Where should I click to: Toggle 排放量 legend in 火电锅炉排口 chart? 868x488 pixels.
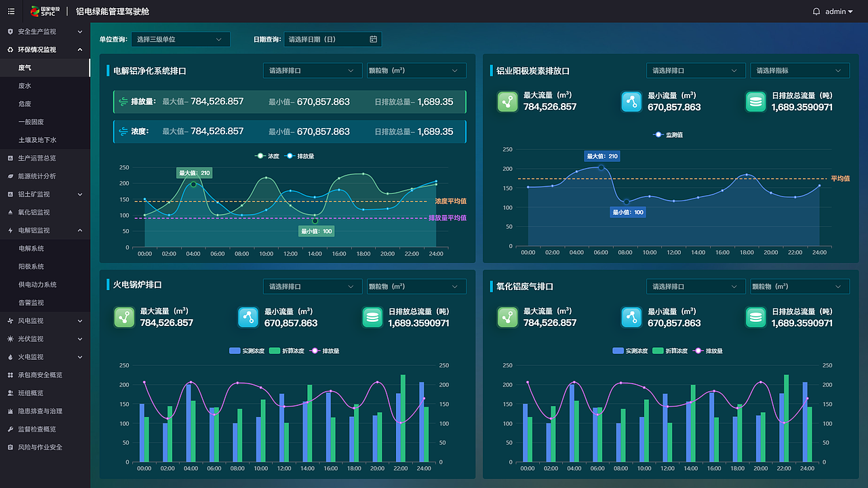[324, 351]
